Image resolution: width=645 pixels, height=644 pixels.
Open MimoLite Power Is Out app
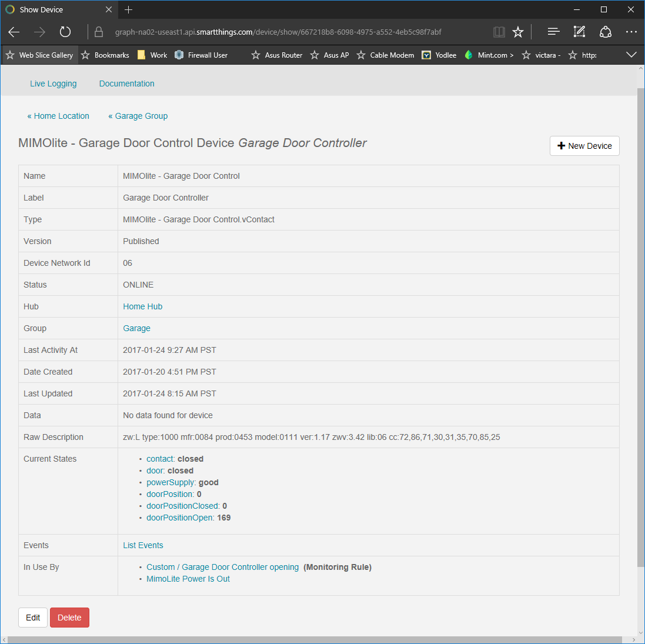click(x=188, y=579)
